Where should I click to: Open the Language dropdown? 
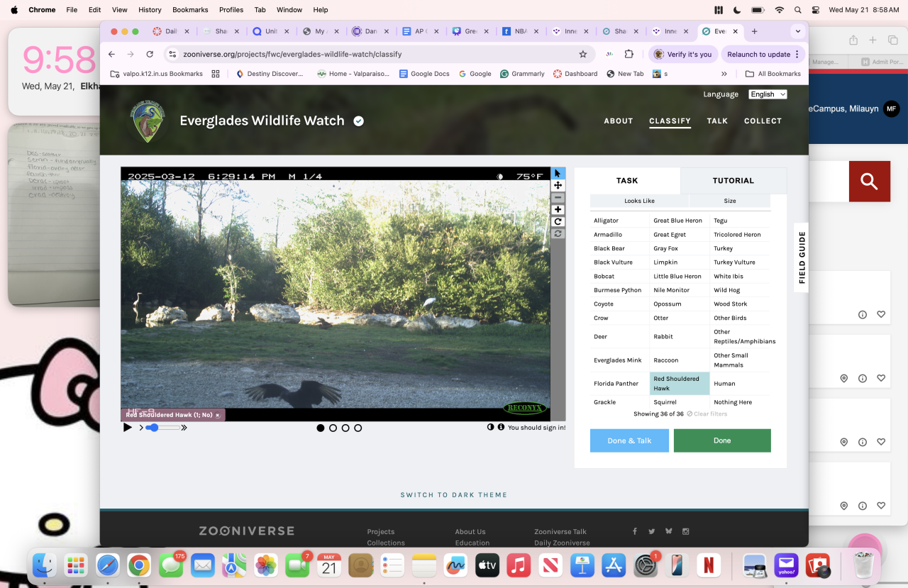(768, 94)
